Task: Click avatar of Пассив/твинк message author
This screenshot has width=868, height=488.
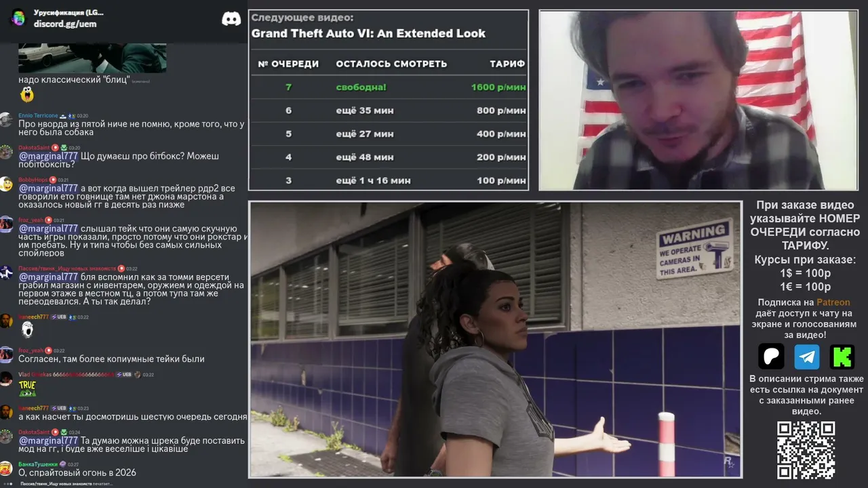Action: pos(6,272)
